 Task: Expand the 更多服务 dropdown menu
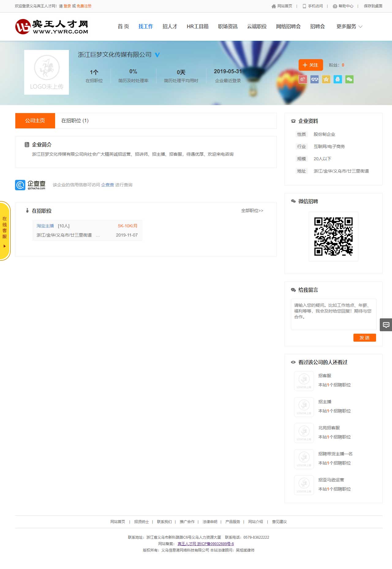(x=349, y=27)
